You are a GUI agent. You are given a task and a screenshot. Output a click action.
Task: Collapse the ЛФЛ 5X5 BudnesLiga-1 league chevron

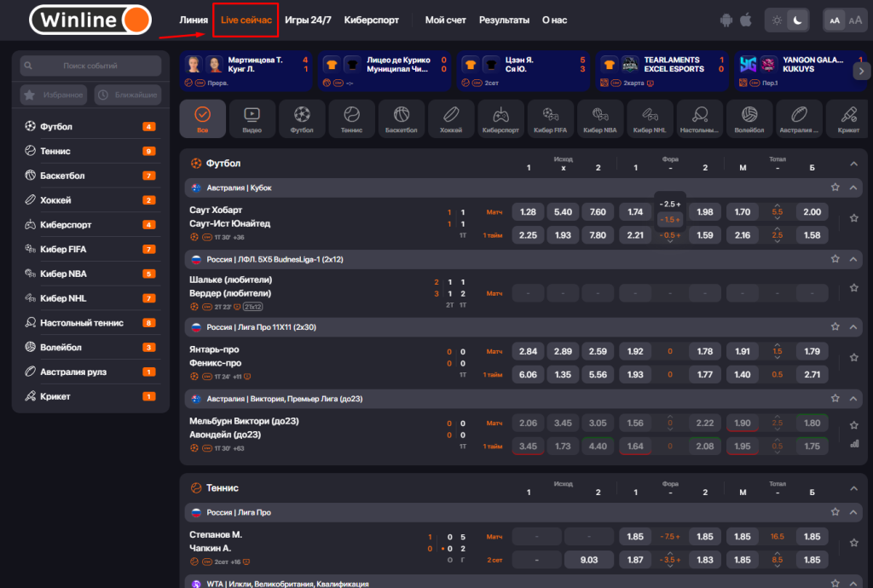[853, 259]
